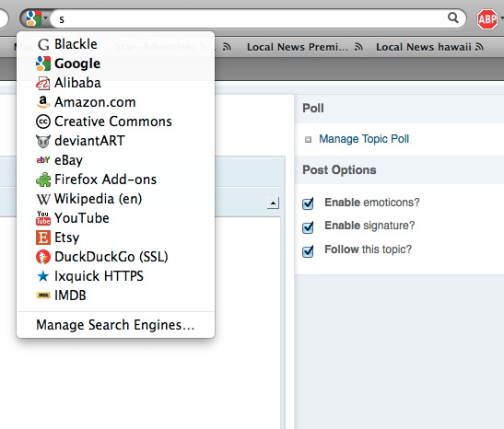The width and height of the screenshot is (504, 429).
Task: Click the eBay logo icon
Action: (x=43, y=159)
